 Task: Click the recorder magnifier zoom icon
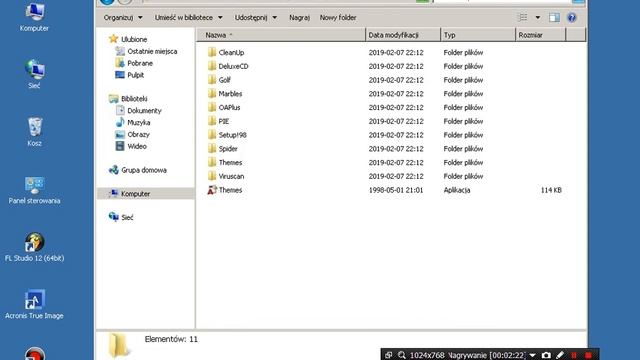(402, 355)
